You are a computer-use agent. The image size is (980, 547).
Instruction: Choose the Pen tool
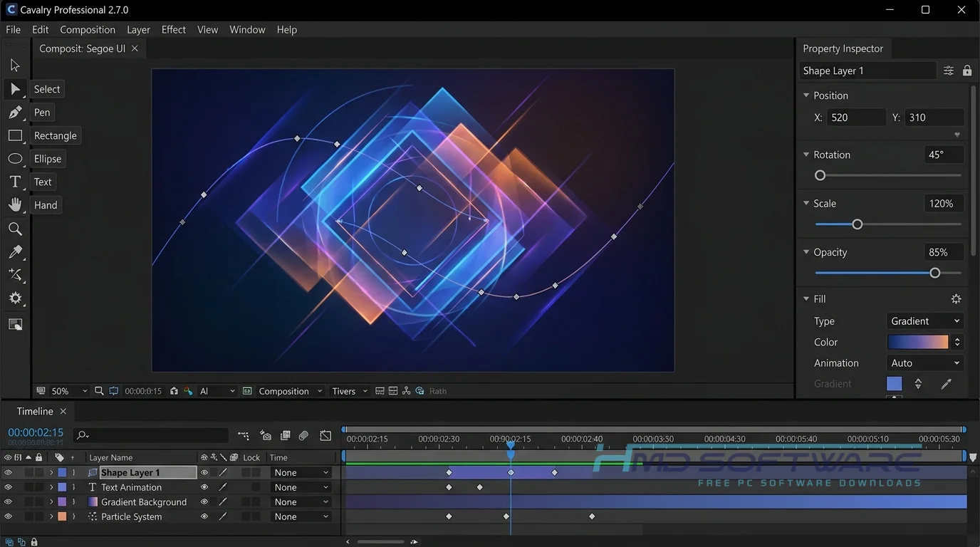pyautogui.click(x=15, y=113)
